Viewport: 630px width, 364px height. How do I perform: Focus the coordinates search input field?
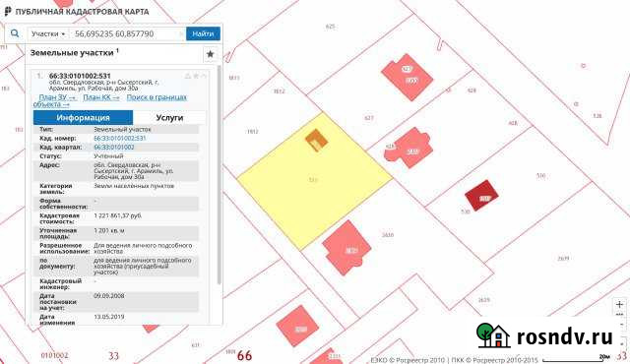pos(128,34)
